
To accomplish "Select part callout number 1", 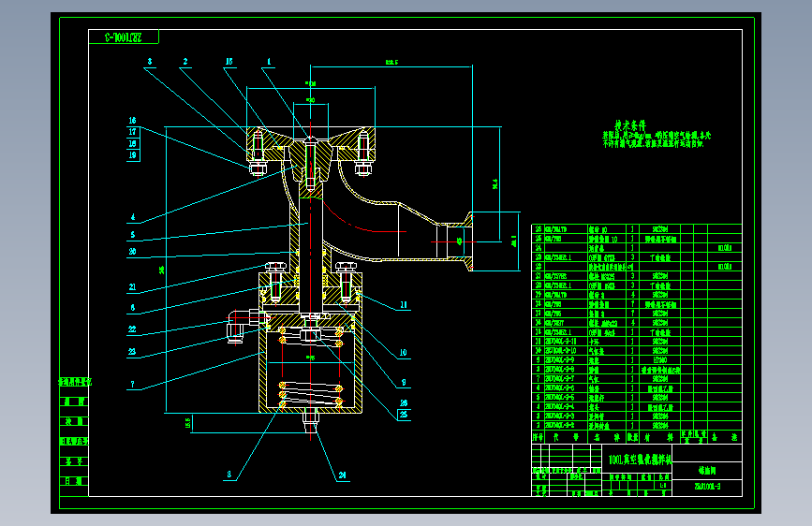I will (269, 62).
